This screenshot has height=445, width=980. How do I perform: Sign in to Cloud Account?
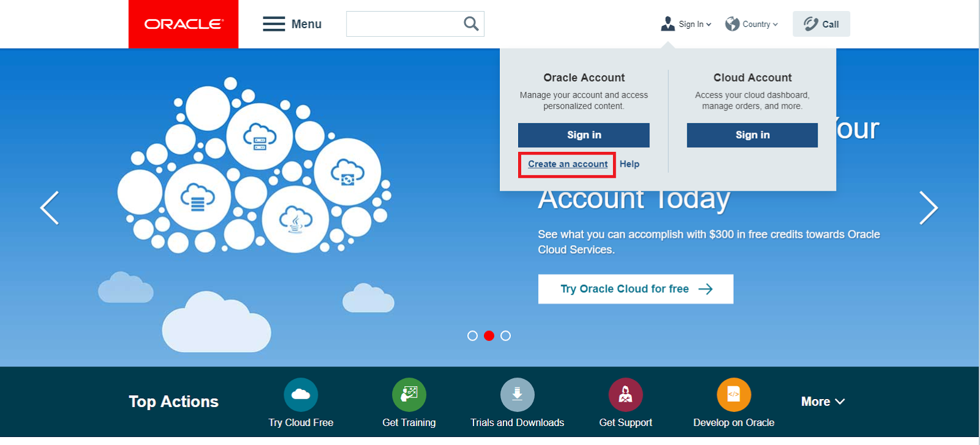point(752,135)
